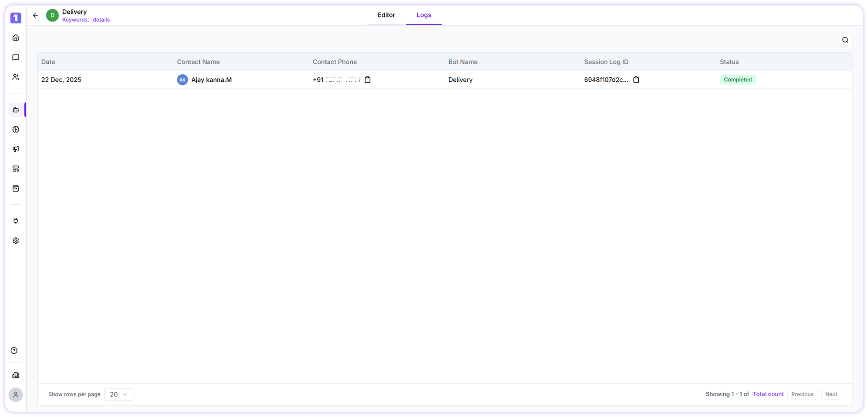The width and height of the screenshot is (868, 417).
Task: Open the contacts icon in the sidebar
Action: [x=16, y=77]
